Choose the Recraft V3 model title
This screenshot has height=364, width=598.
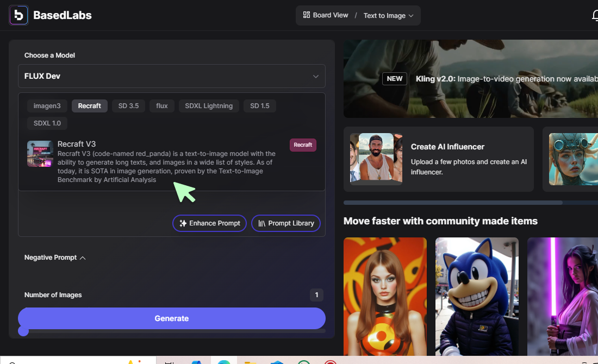(x=77, y=144)
